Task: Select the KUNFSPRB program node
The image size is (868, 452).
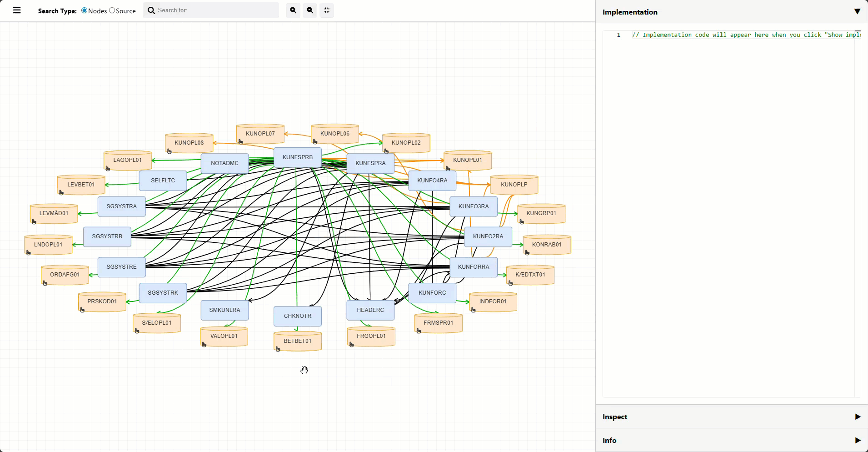Action: point(297,157)
